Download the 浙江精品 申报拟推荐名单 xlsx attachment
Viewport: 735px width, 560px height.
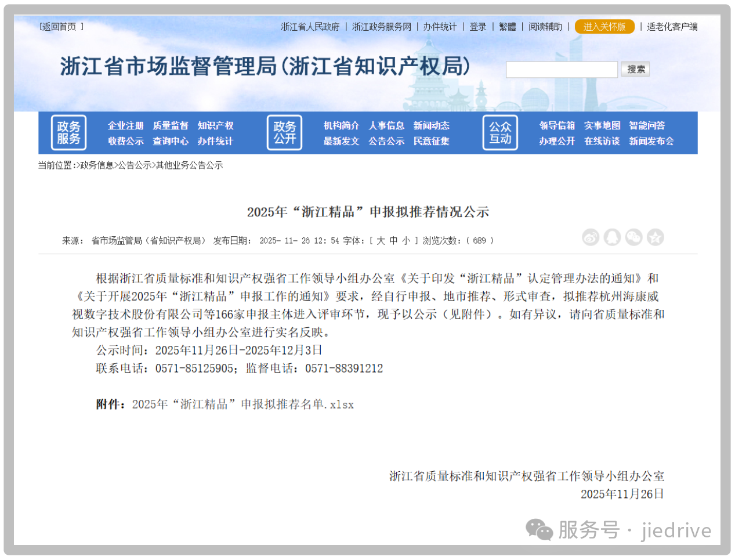tap(244, 404)
